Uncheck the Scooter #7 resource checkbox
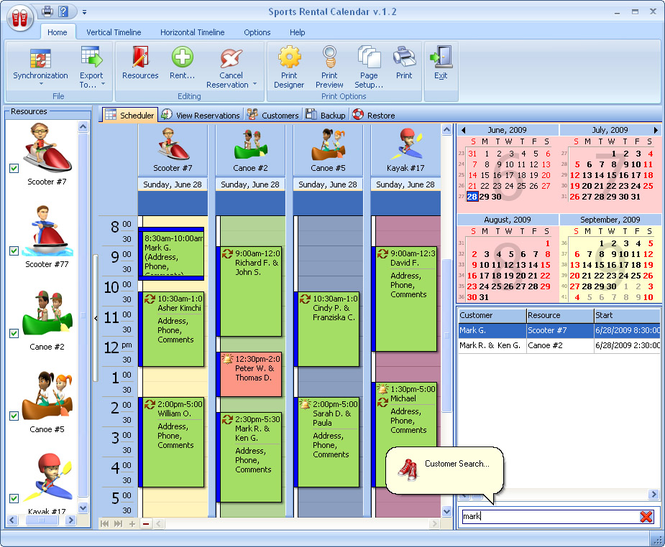Image resolution: width=665 pixels, height=547 pixels. pos(14,168)
